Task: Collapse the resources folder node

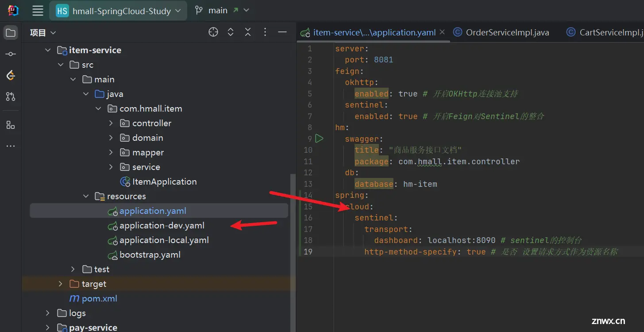Action: coord(85,197)
